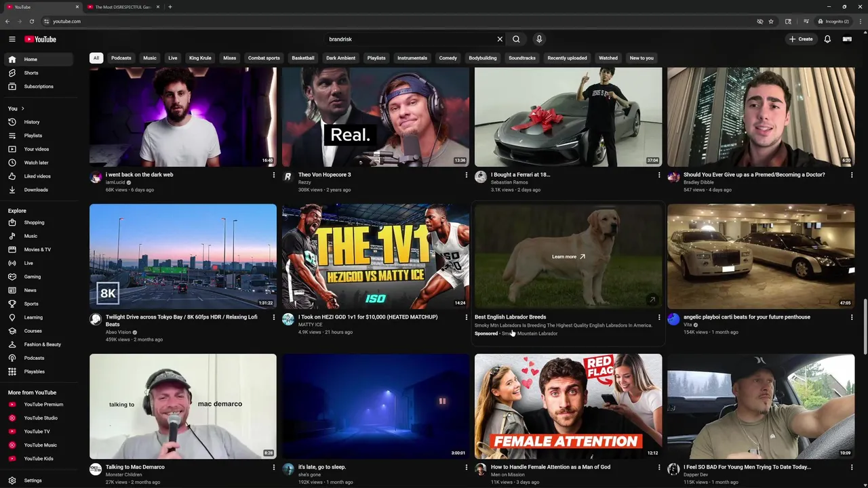Open Settings in sidebar

[x=40, y=481]
